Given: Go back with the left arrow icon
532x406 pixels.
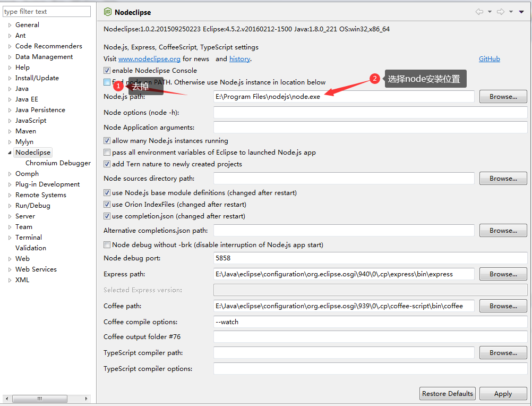Looking at the screenshot, I should [x=479, y=12].
